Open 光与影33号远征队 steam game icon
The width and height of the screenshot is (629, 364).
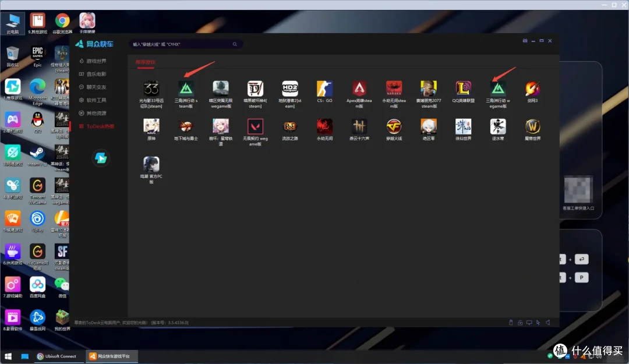pos(151,89)
